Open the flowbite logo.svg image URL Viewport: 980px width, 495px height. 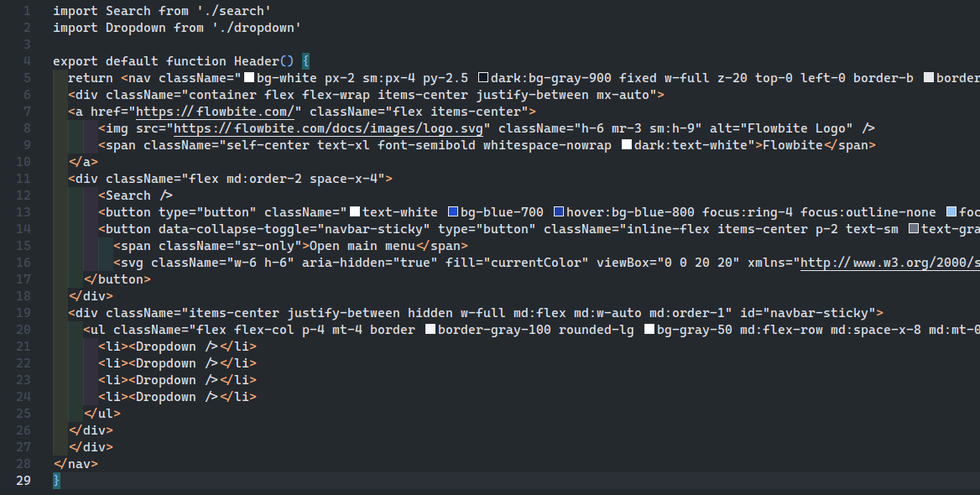tap(328, 128)
